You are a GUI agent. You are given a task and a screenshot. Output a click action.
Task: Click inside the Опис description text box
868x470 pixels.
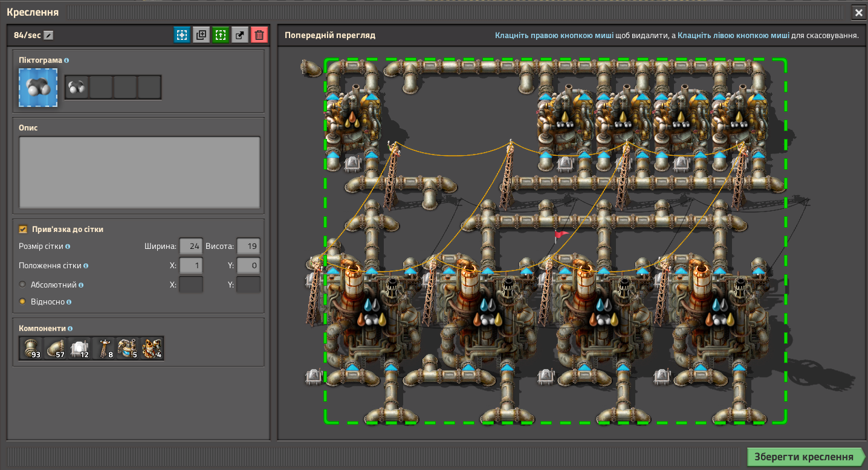pos(140,172)
